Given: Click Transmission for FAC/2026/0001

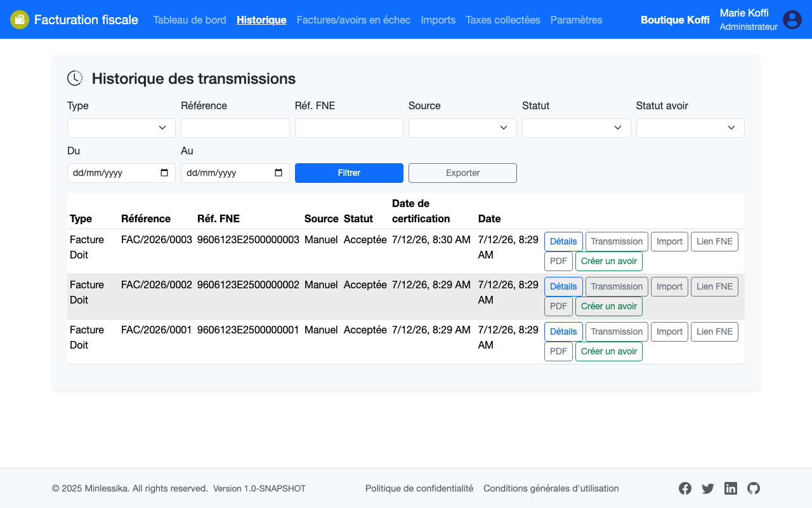Looking at the screenshot, I should [x=617, y=331].
